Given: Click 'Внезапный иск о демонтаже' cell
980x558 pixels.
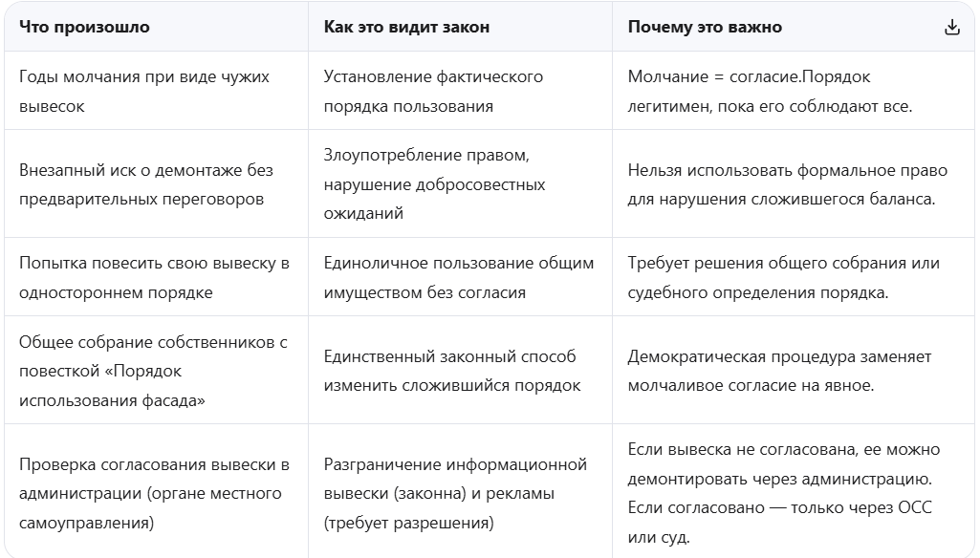Looking at the screenshot, I should pyautogui.click(x=156, y=183).
